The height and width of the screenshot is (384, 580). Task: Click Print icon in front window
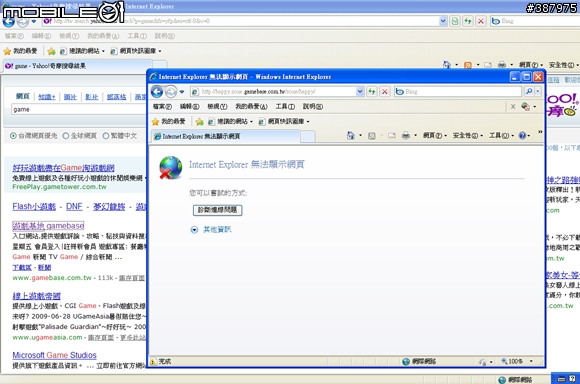click(406, 136)
